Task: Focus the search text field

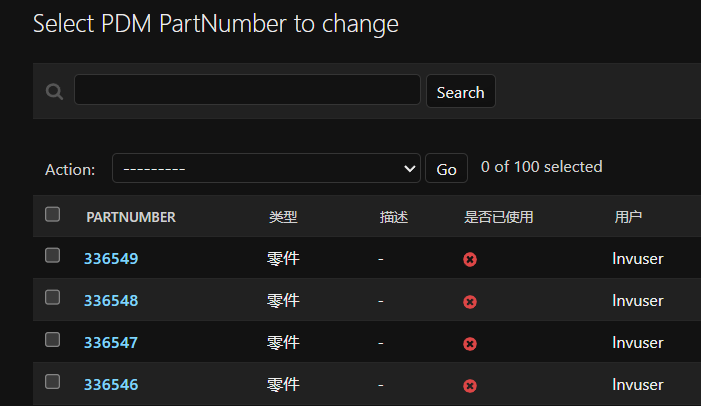Action: coord(247,89)
